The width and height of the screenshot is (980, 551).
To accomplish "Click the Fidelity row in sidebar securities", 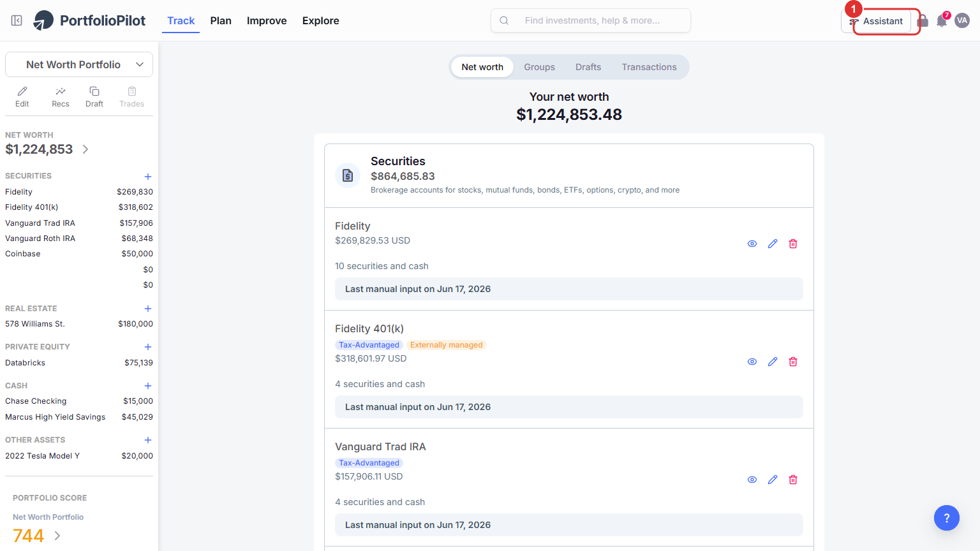I will tap(79, 192).
